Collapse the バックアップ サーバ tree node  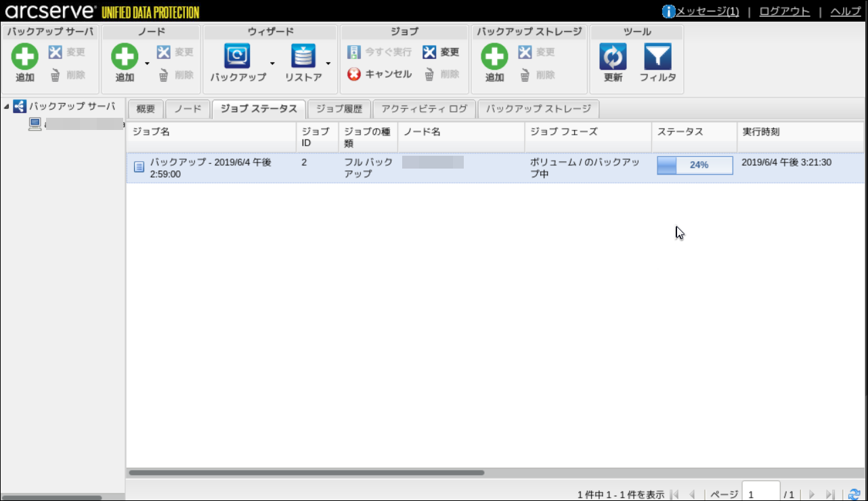(6, 106)
